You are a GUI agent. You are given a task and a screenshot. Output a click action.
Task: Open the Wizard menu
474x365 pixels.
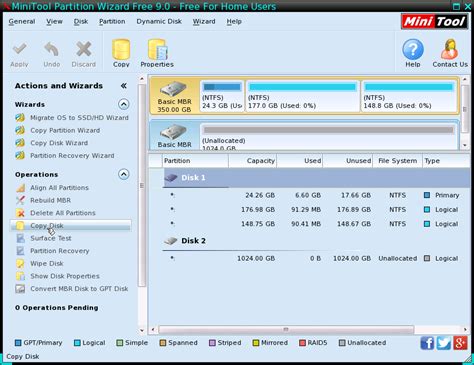204,22
